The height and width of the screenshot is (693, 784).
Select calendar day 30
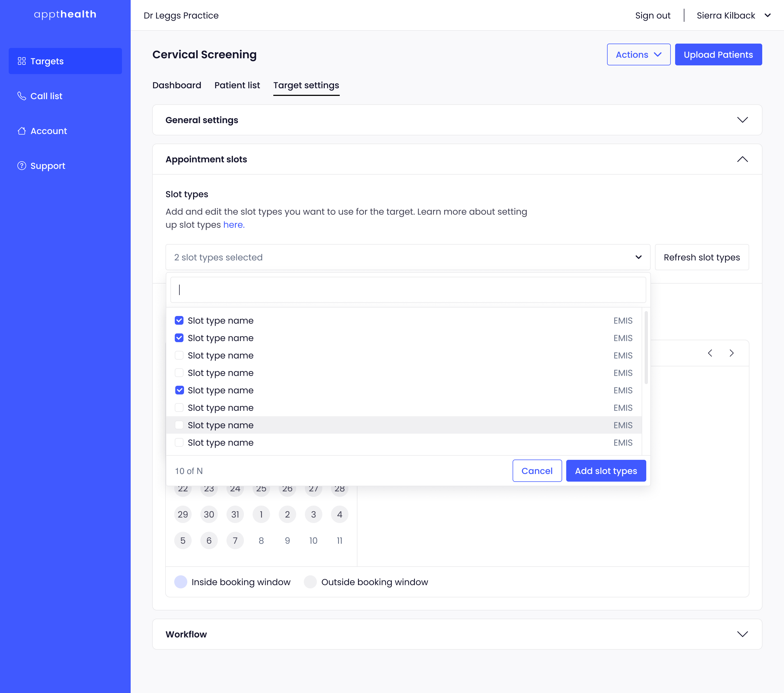(x=209, y=514)
